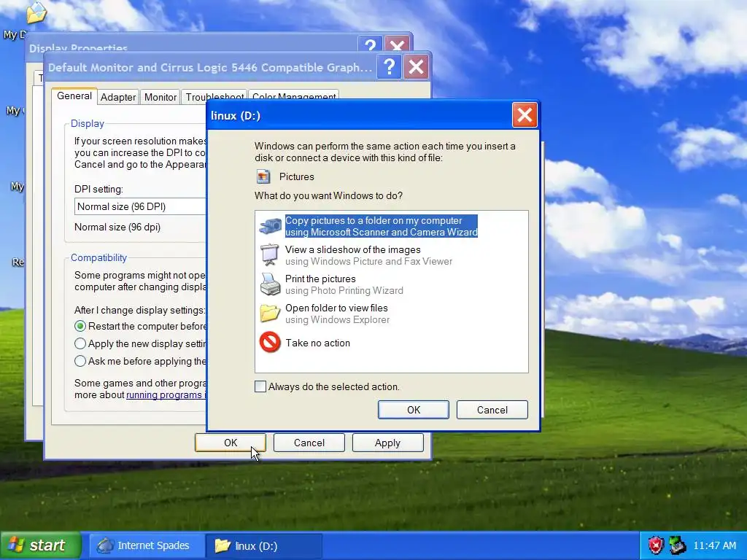Viewport: 747px width, 560px height.
Task: Click the desktop folder icon at top left
Action: click(x=36, y=12)
